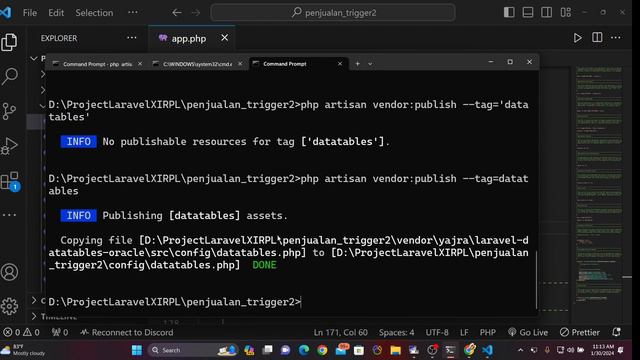Close the active Command Prompt tab
Screen dimensions: 640x360
click(340, 64)
